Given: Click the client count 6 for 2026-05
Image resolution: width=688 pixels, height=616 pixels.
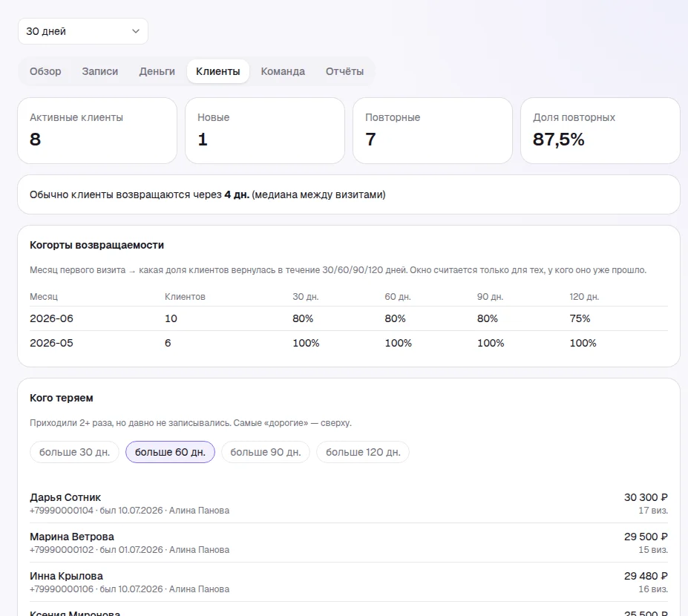Looking at the screenshot, I should [x=168, y=343].
